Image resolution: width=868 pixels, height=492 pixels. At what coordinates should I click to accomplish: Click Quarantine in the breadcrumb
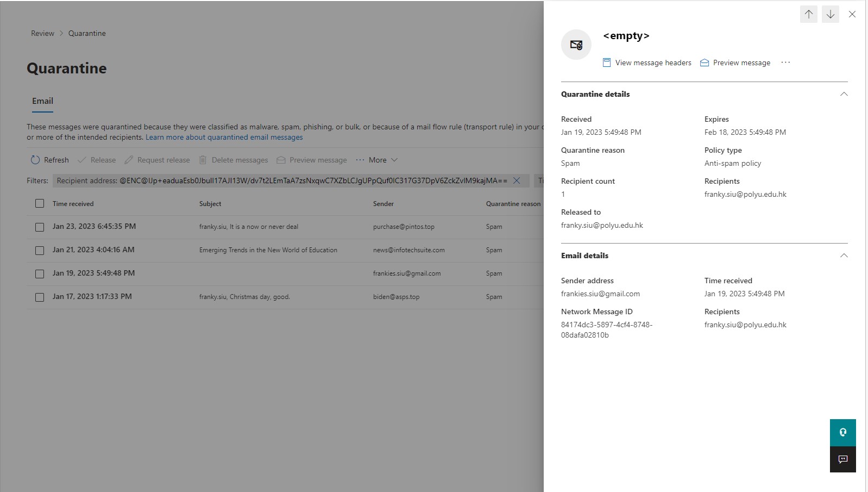[x=87, y=33]
